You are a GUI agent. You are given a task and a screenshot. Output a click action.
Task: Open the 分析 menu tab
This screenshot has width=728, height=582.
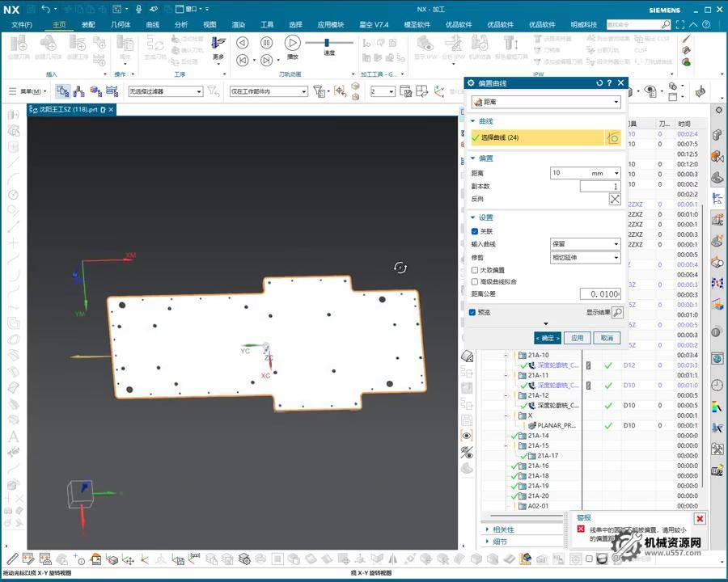coord(181,24)
